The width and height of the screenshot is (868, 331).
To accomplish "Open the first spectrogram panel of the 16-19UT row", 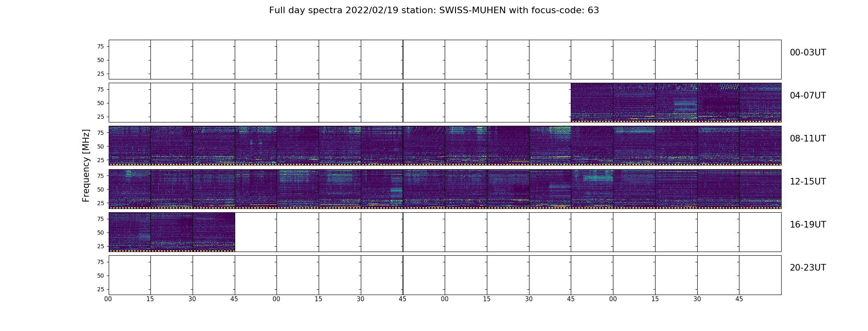I will coord(130,232).
